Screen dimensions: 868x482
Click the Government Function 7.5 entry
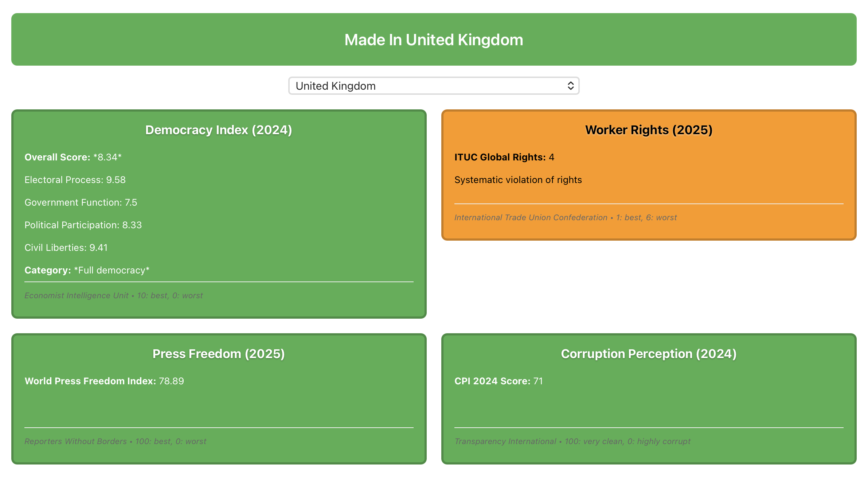81,202
